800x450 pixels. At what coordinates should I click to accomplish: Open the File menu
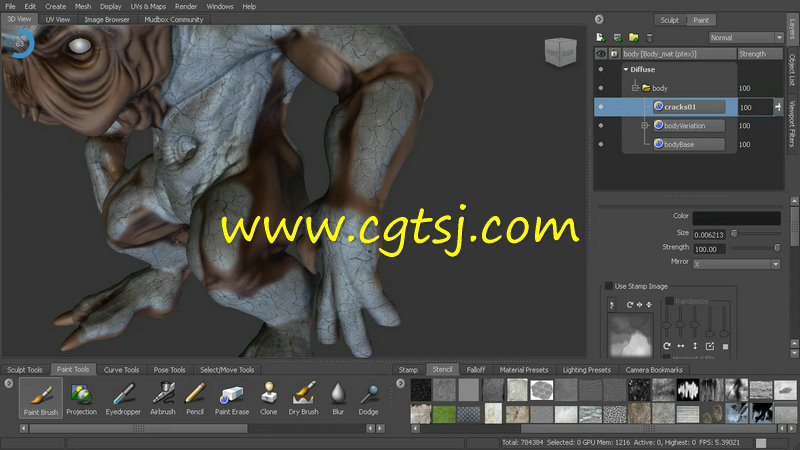(10, 7)
